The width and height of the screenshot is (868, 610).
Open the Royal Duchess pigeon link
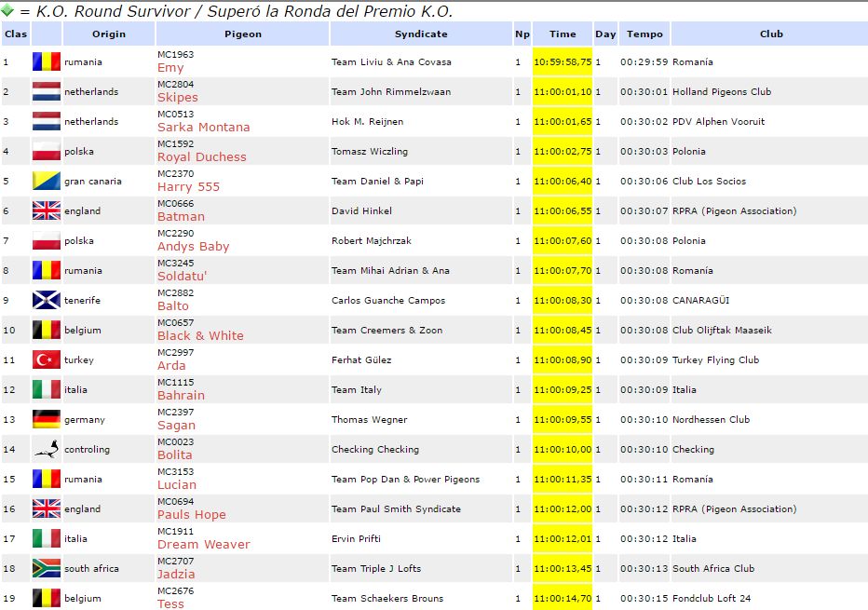[202, 157]
